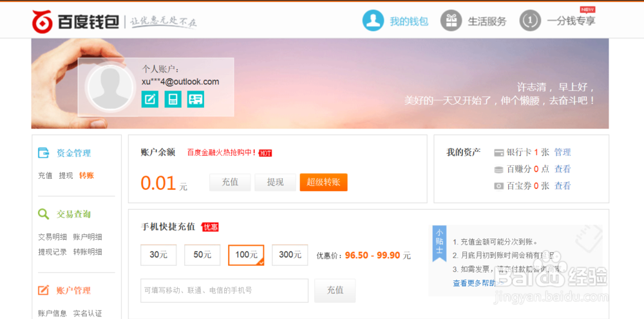Image resolution: width=644 pixels, height=319 pixels.
Task: Click the red HOT badge
Action: click(265, 153)
